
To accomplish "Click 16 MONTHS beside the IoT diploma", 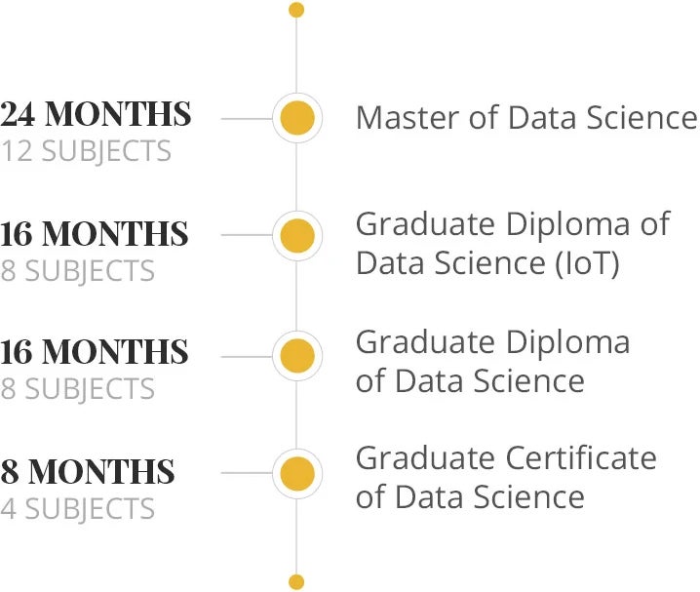I will 95,233.
